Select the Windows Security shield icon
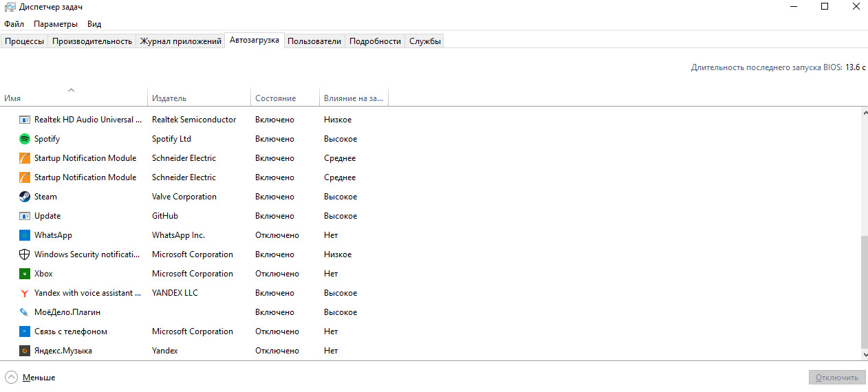 click(25, 254)
